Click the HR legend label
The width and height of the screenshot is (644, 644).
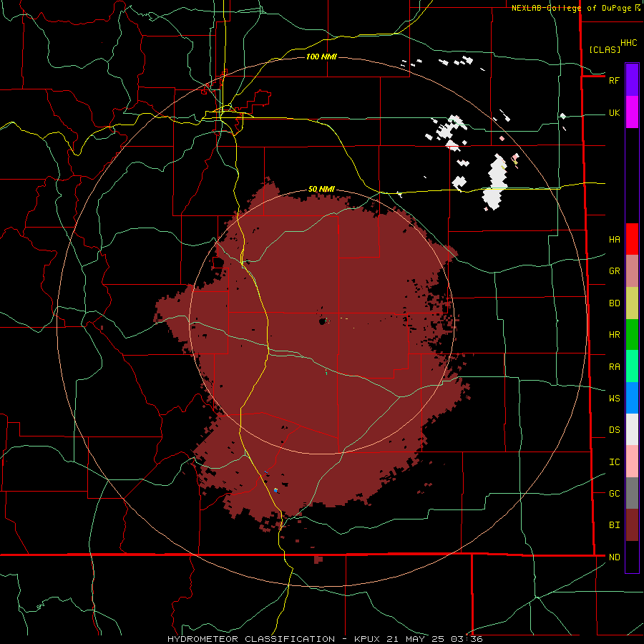point(614,335)
